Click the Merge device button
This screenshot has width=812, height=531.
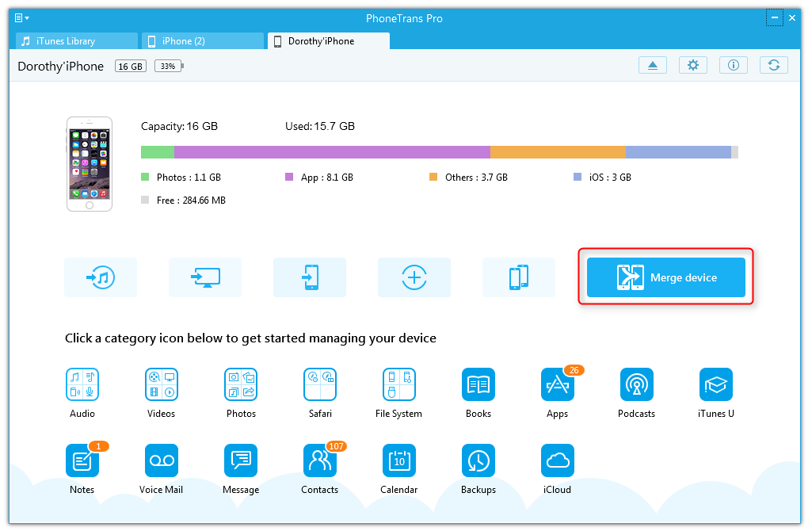(x=665, y=277)
